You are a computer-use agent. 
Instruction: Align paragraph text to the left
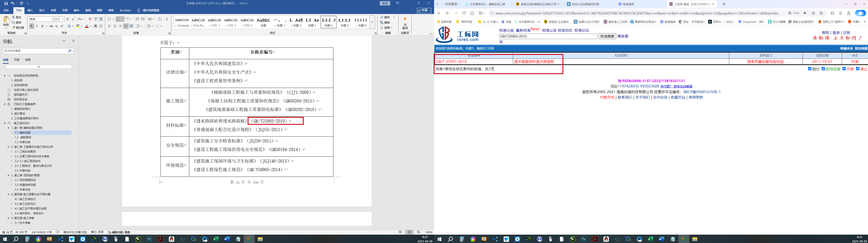point(110,26)
